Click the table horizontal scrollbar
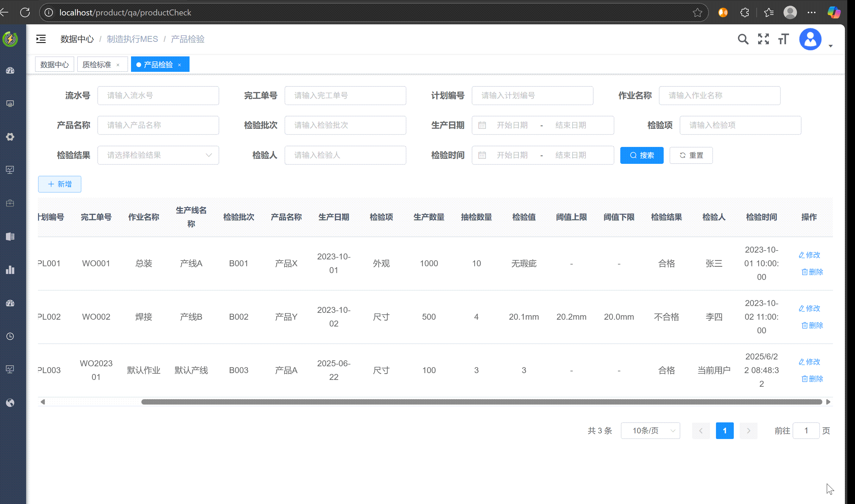This screenshot has width=855, height=504. point(481,402)
